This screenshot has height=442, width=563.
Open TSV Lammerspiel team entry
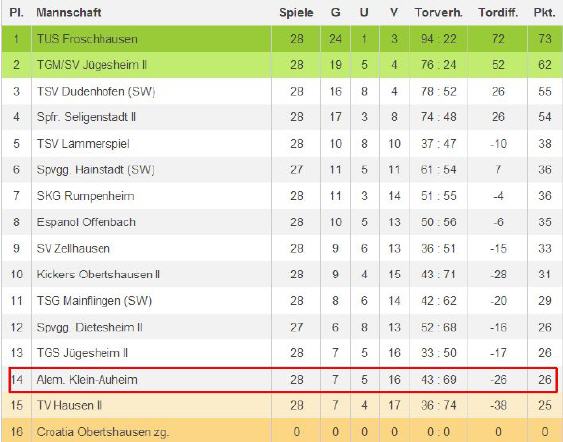click(x=83, y=144)
